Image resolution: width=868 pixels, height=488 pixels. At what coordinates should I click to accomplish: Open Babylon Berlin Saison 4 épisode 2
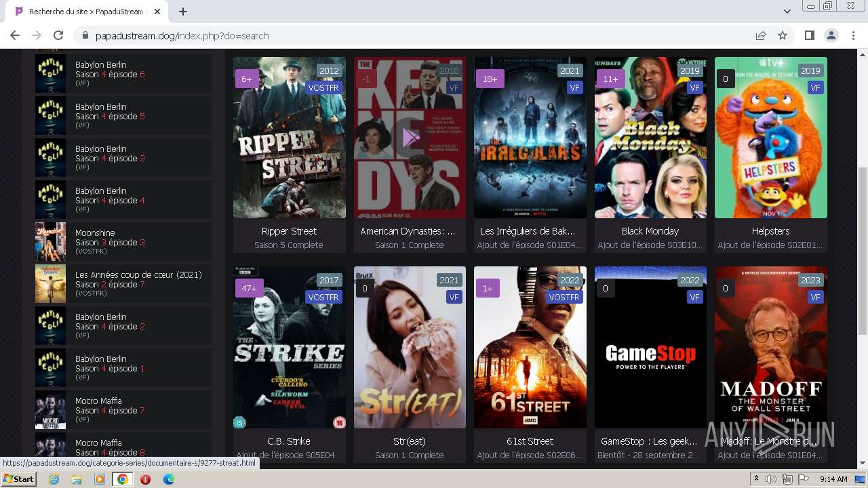coord(123,326)
